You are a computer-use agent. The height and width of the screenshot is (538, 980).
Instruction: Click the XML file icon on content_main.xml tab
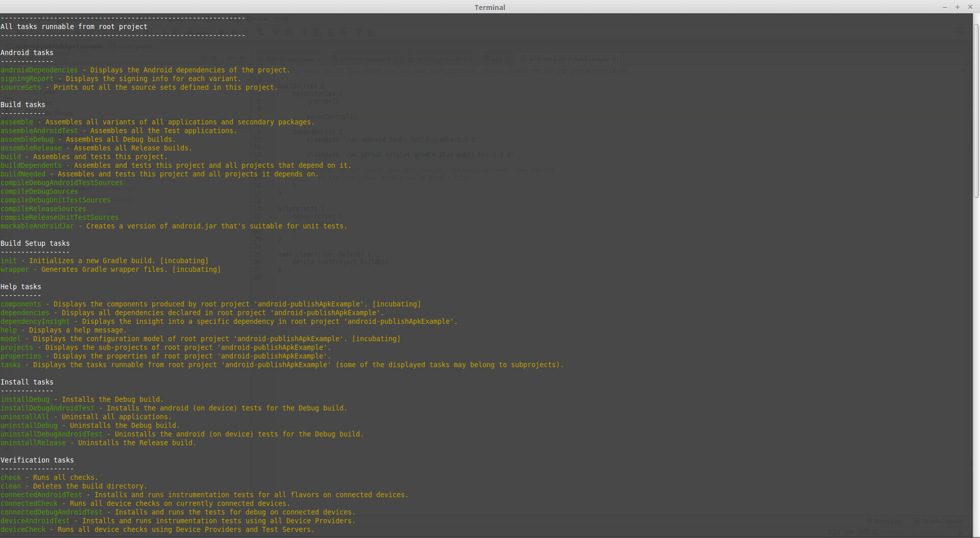(334, 59)
